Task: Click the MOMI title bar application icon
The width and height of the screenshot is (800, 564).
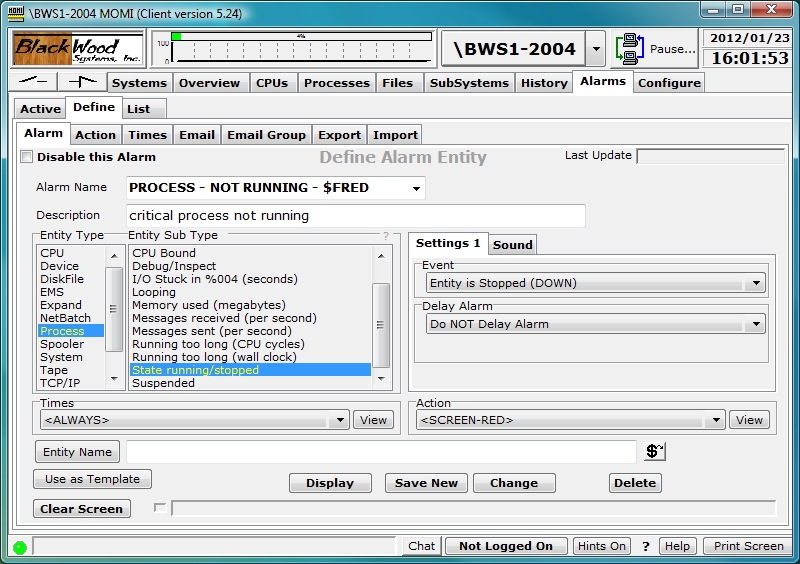Action: coord(14,10)
